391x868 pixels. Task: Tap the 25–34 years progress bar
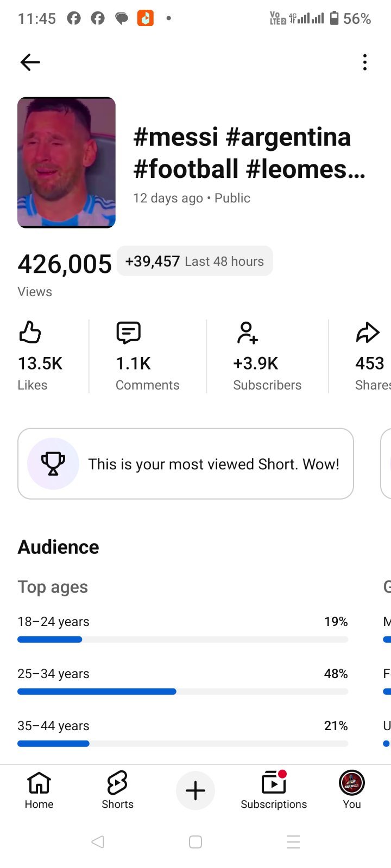[182, 692]
